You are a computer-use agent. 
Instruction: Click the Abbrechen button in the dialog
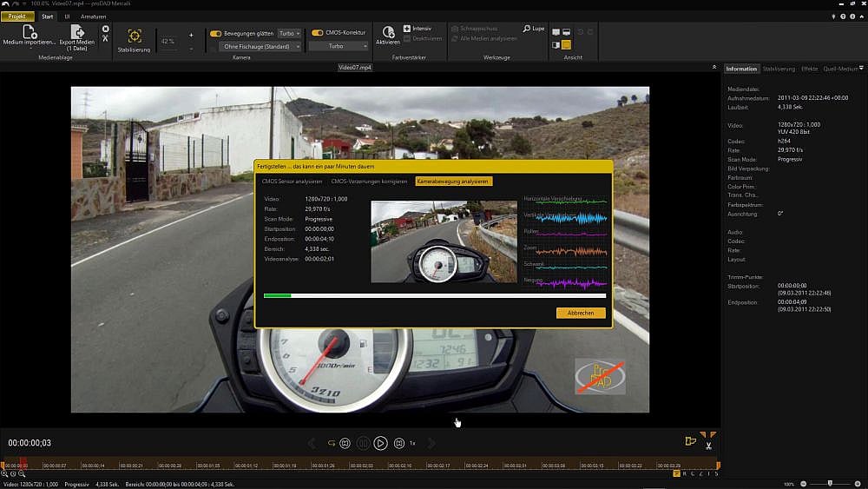[581, 313]
